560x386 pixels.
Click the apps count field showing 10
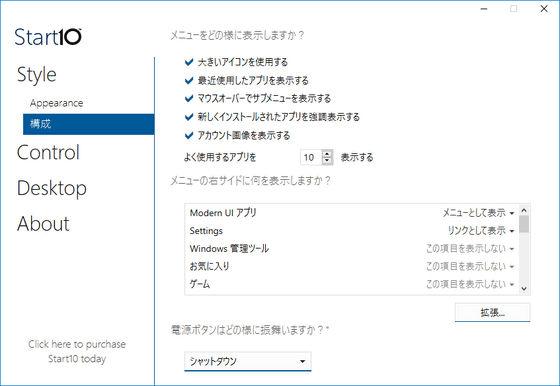coord(311,157)
